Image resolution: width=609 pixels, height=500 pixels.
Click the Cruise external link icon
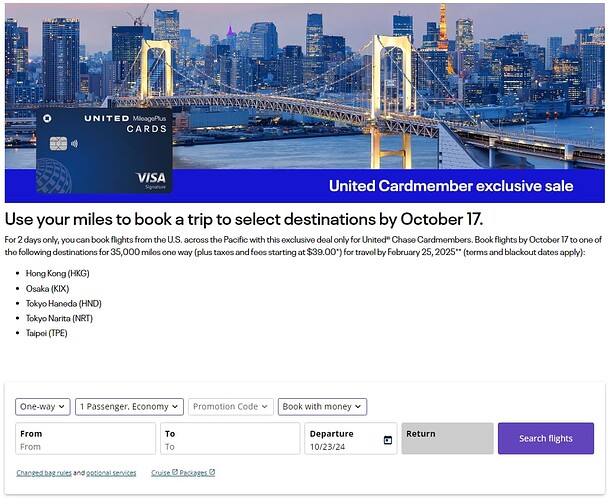[175, 473]
